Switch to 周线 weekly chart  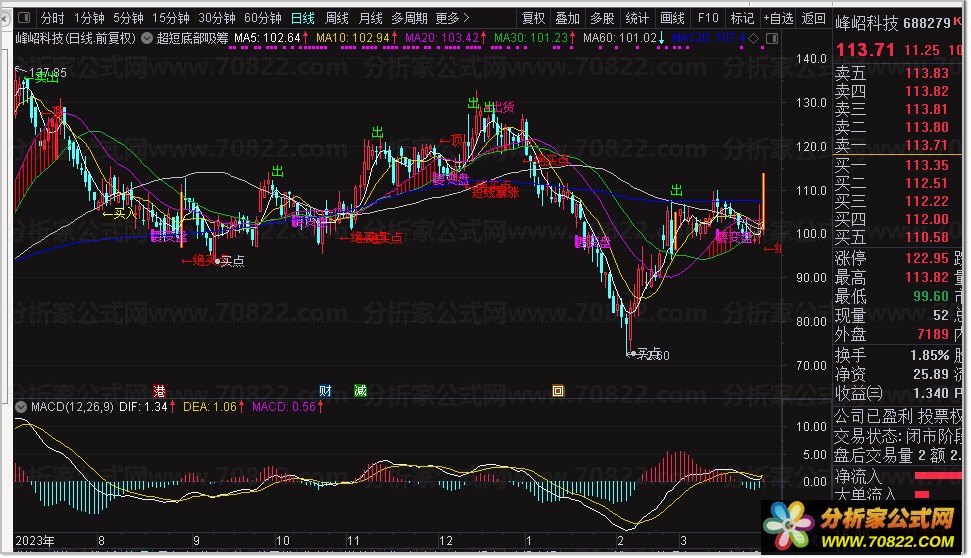coord(337,19)
